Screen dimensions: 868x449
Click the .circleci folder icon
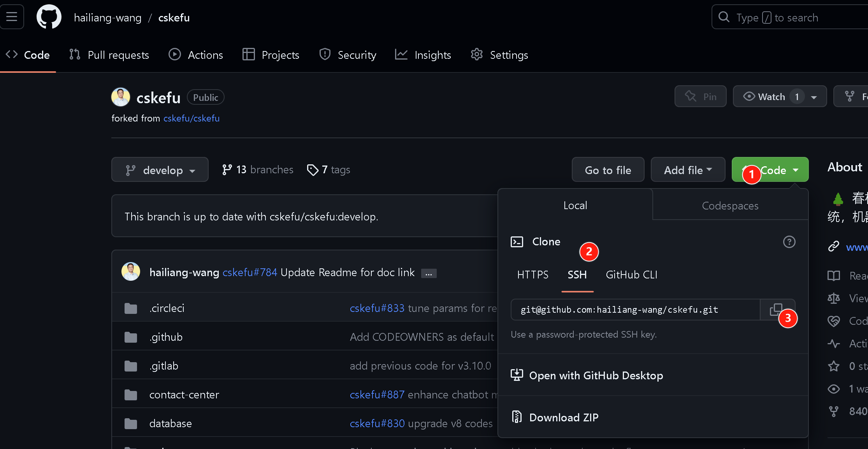[131, 308]
